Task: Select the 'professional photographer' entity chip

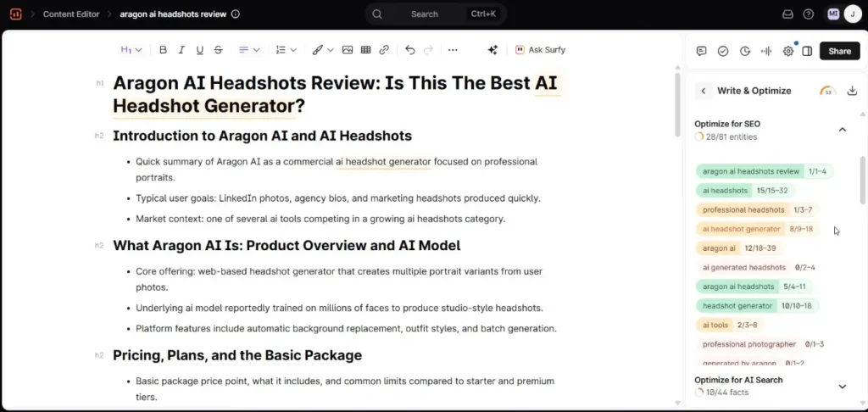Action: click(x=764, y=344)
